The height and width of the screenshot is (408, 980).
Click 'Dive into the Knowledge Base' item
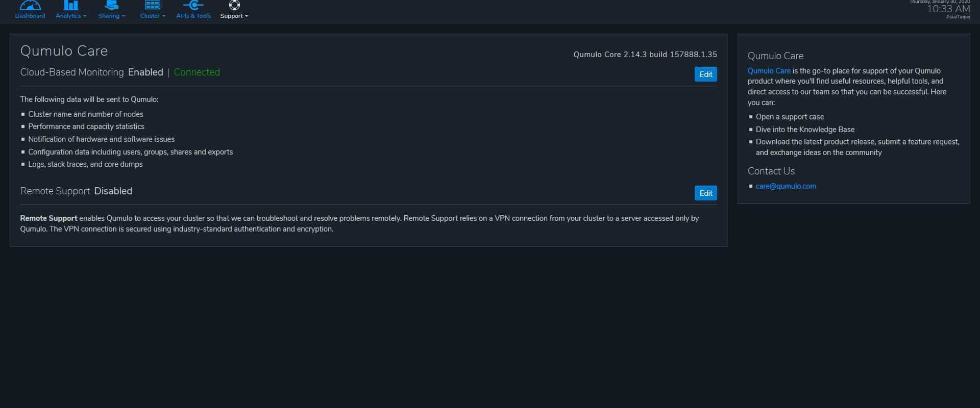(805, 130)
